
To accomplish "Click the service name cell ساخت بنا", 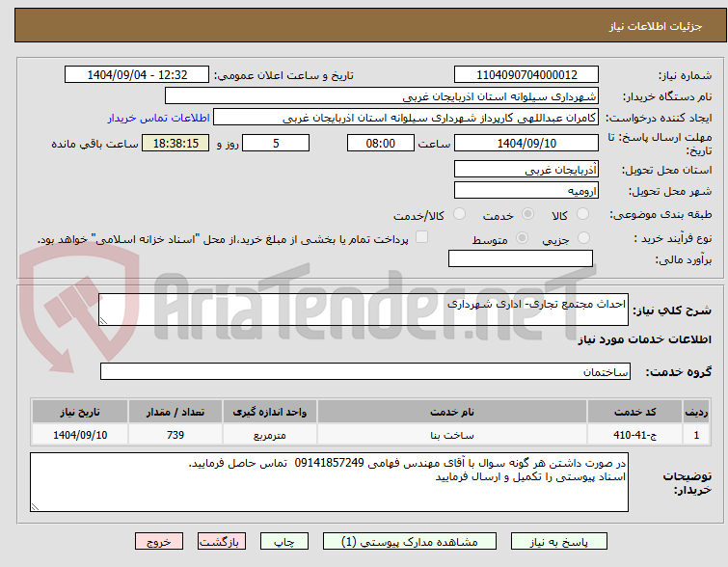I will point(452,435).
